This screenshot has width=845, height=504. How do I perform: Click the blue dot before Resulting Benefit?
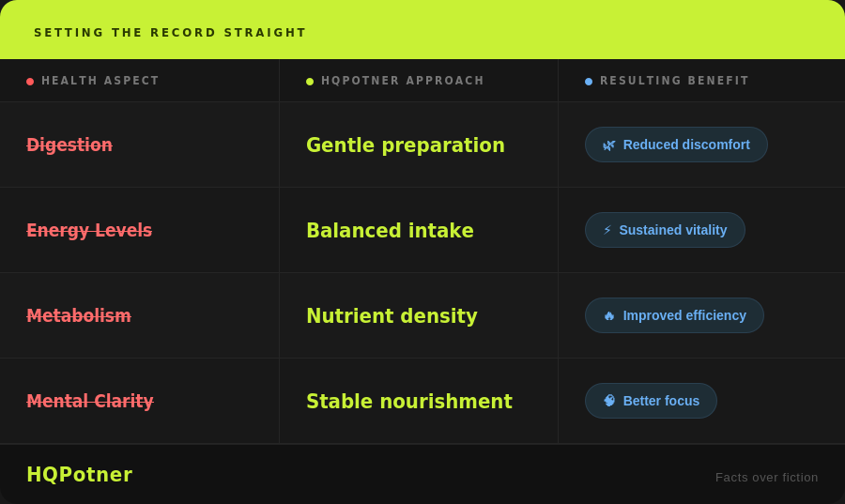[589, 82]
